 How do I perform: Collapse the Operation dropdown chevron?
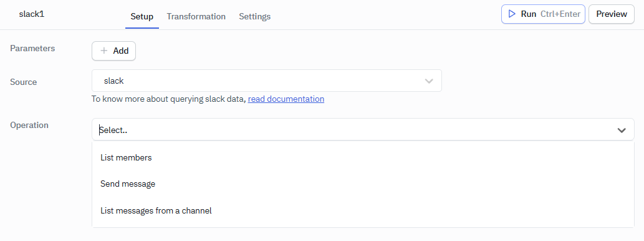click(622, 130)
